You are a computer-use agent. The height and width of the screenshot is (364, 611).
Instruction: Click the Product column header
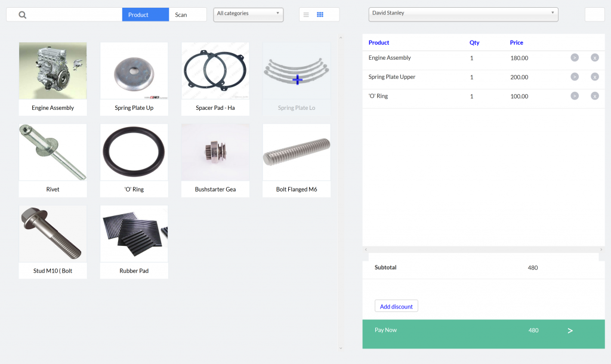[x=379, y=42]
